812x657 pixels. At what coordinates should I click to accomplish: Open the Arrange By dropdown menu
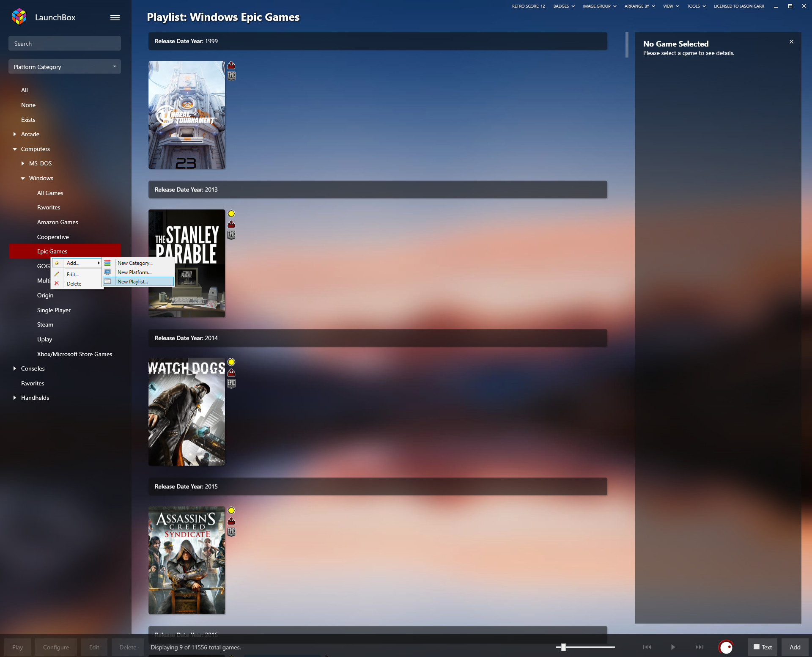pos(639,6)
